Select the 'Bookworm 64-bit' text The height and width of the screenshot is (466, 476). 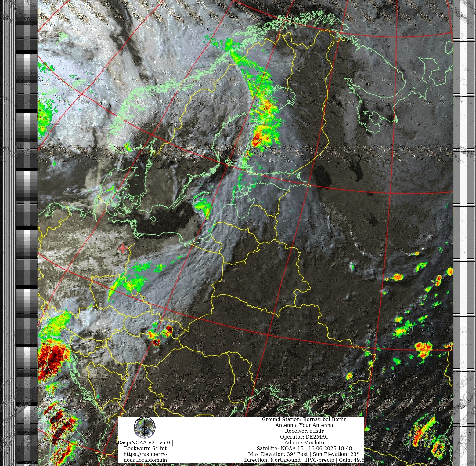pos(145,449)
